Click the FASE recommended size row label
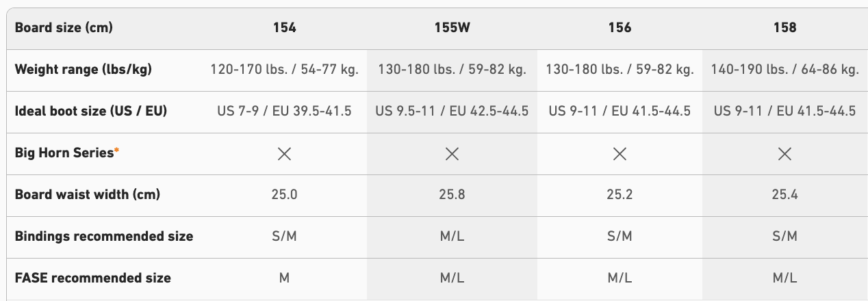Image resolution: width=868 pixels, height=301 pixels. click(93, 278)
